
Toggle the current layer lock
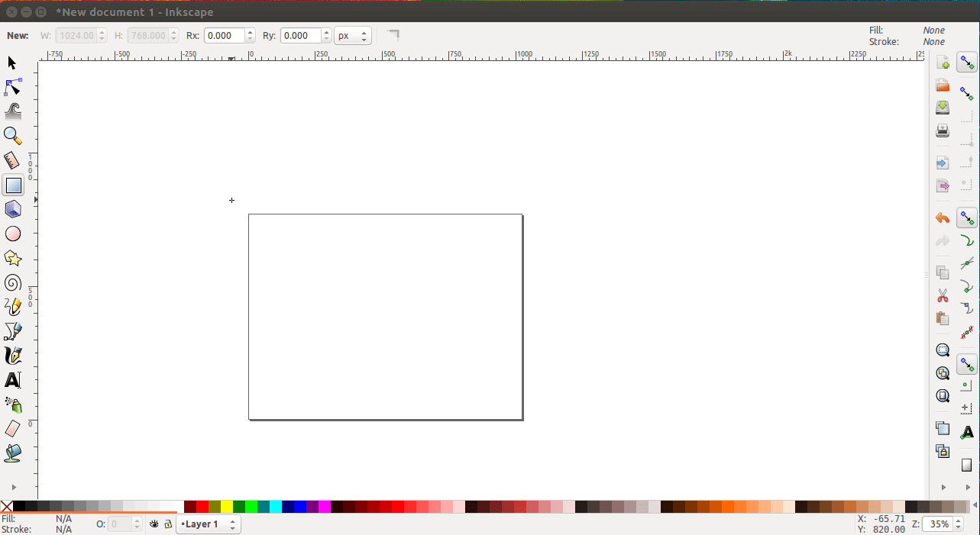[x=168, y=524]
